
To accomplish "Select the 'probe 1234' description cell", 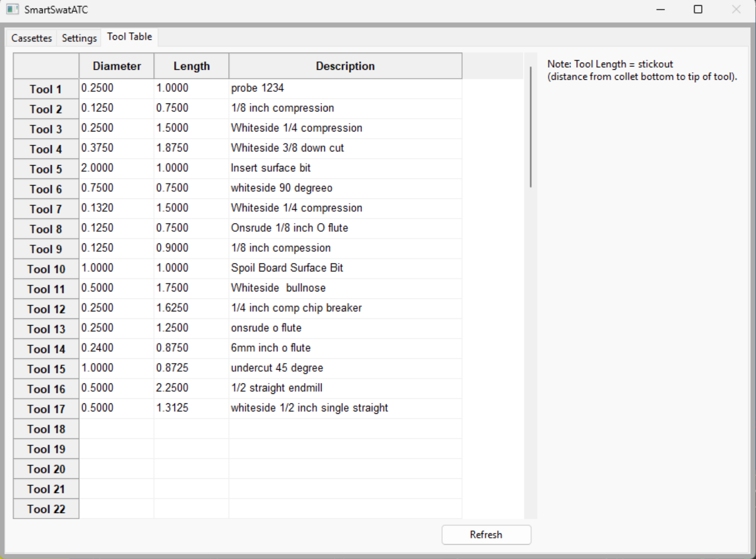I will (345, 88).
